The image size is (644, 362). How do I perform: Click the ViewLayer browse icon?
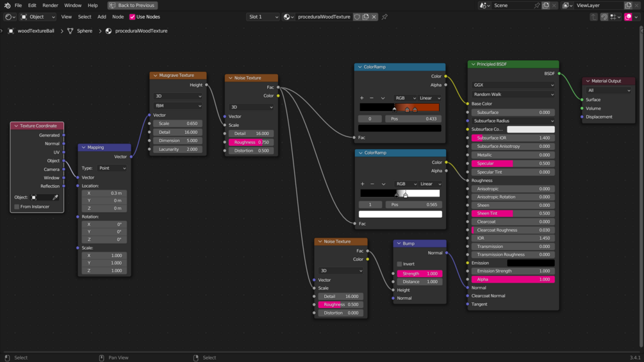tap(567, 5)
